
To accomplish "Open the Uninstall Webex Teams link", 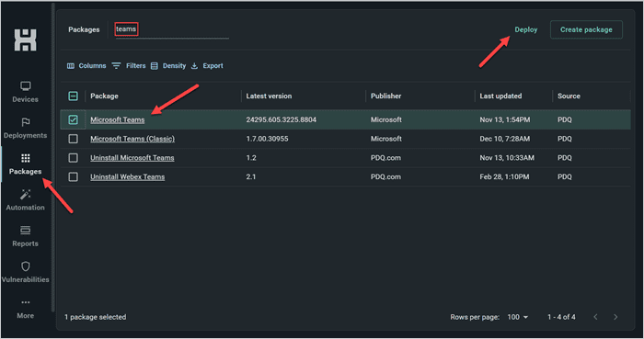I will coord(127,177).
